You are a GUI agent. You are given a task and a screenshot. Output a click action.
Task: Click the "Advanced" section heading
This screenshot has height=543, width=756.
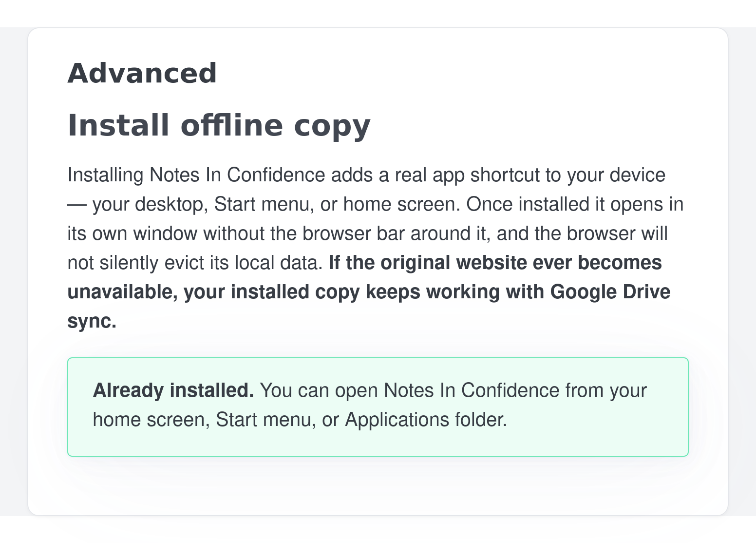point(142,73)
